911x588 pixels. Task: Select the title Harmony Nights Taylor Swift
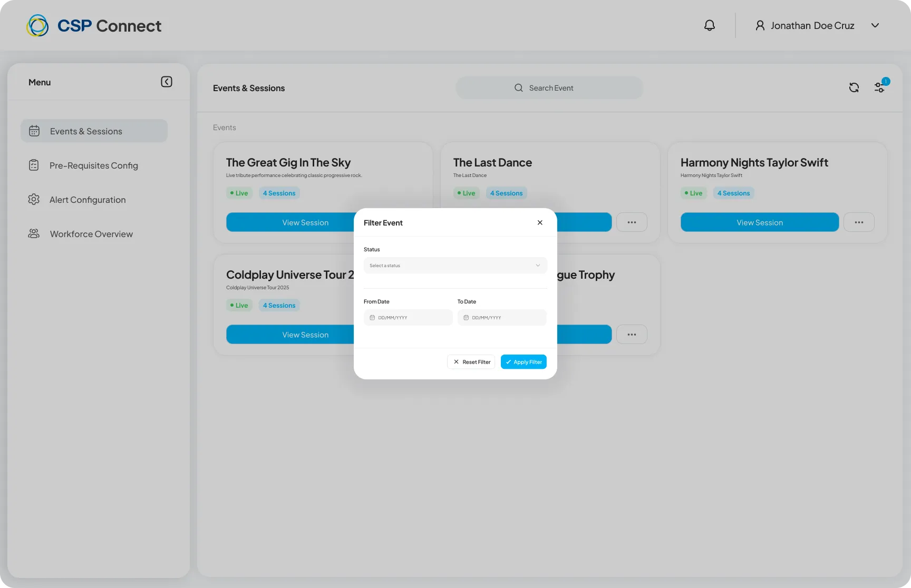coord(754,163)
